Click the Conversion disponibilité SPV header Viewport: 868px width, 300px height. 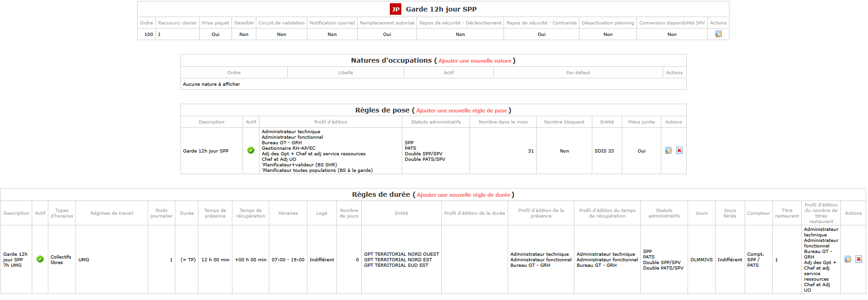pyautogui.click(x=672, y=23)
